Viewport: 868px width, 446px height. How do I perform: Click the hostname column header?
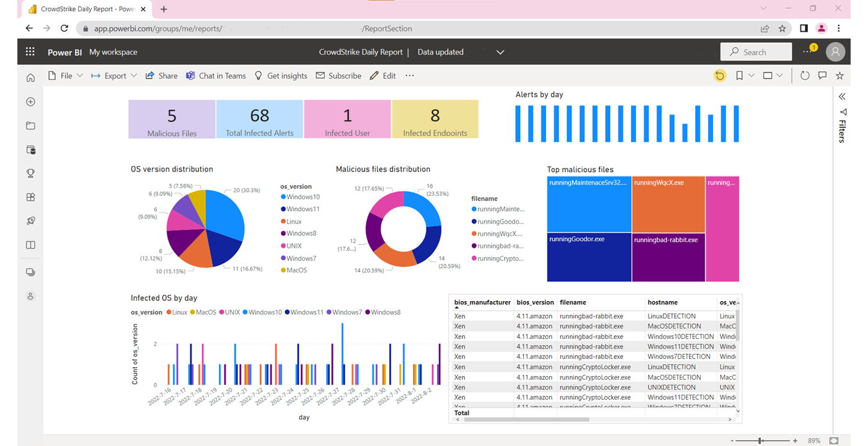pos(663,302)
